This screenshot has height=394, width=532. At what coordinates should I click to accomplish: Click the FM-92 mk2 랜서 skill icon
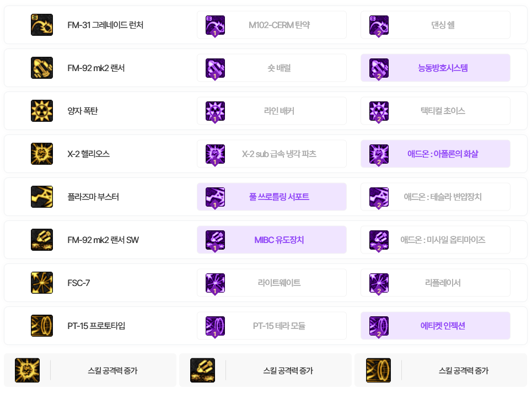(42, 68)
